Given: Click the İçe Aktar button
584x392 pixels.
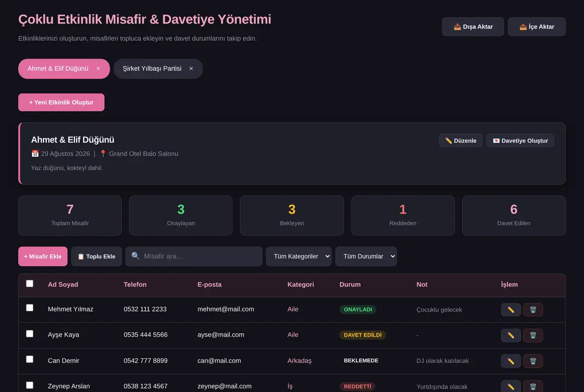Looking at the screenshot, I should [x=537, y=27].
